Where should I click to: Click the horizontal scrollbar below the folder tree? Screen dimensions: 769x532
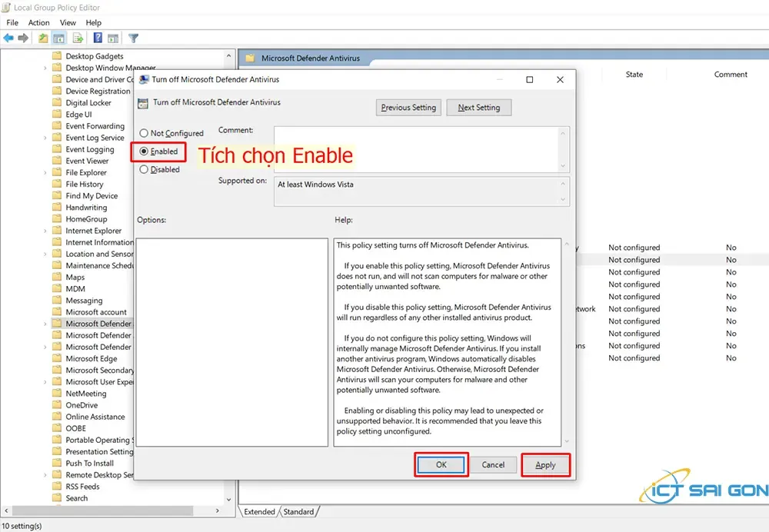click(115, 510)
